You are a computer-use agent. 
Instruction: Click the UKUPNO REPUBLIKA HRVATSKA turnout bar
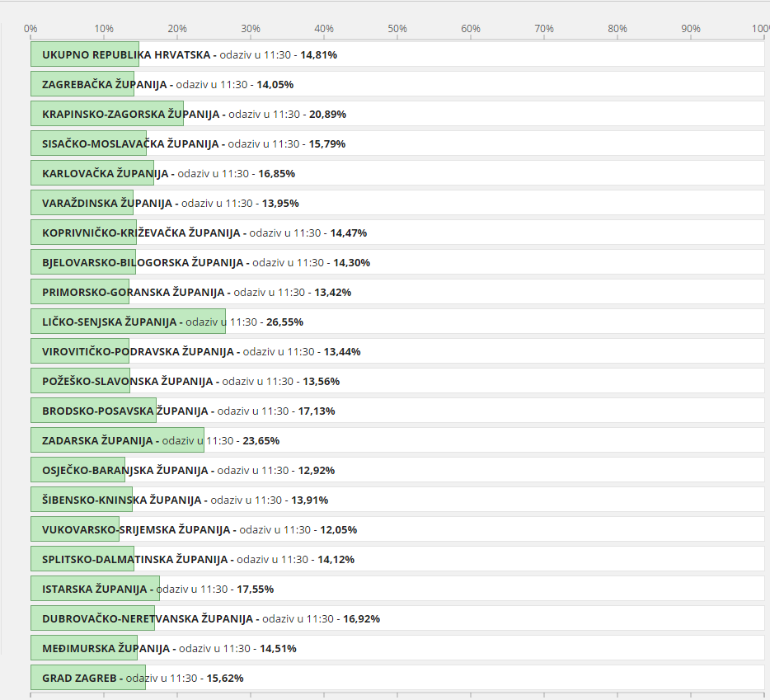point(85,54)
